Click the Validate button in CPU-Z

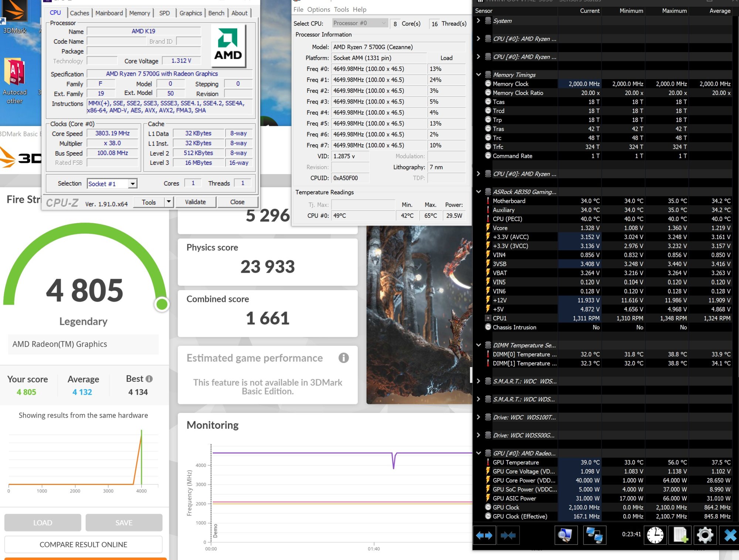coord(195,202)
